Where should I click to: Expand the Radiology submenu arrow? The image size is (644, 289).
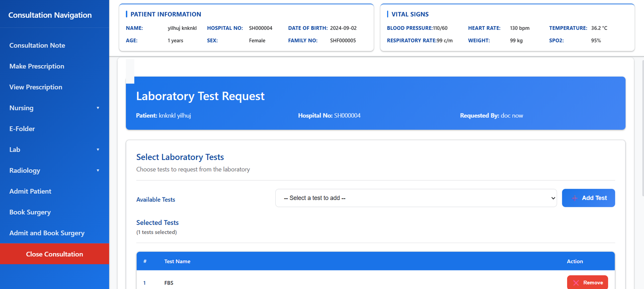pyautogui.click(x=98, y=170)
